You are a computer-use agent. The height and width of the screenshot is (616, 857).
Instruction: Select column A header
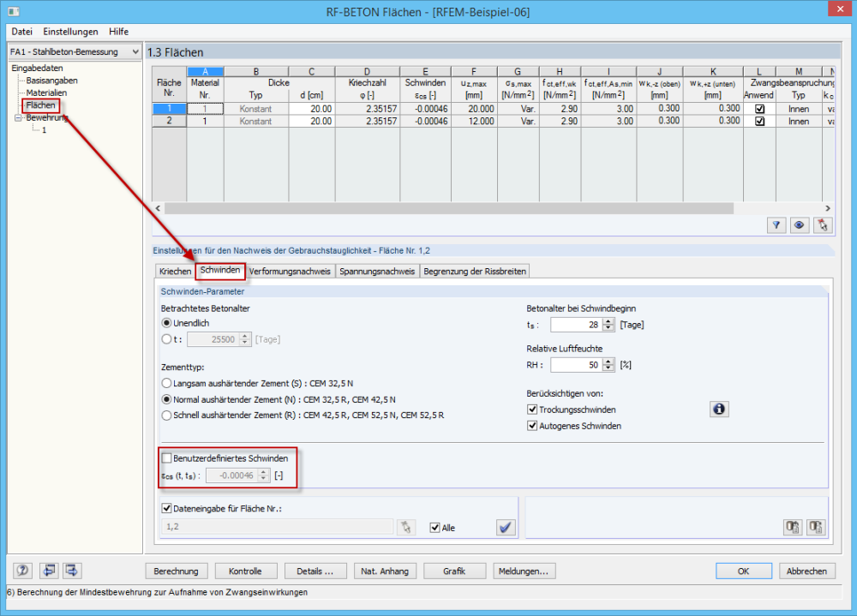205,72
